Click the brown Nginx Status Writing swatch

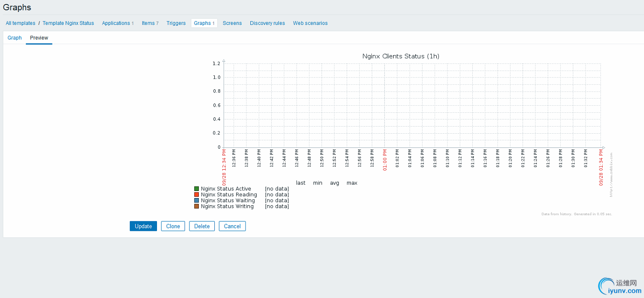click(197, 207)
